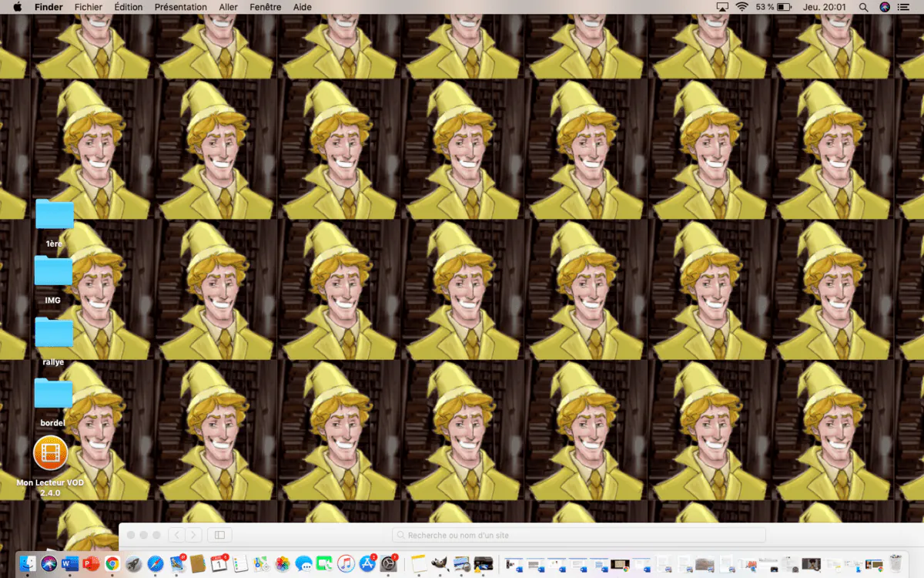Viewport: 924px width, 578px height.
Task: Open Maps from the Dock
Action: (261, 564)
